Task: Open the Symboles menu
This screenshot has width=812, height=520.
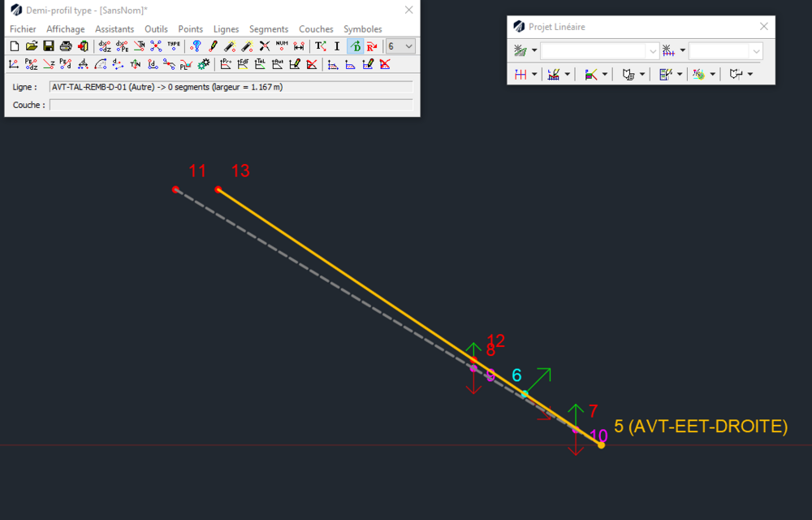Action: point(363,29)
